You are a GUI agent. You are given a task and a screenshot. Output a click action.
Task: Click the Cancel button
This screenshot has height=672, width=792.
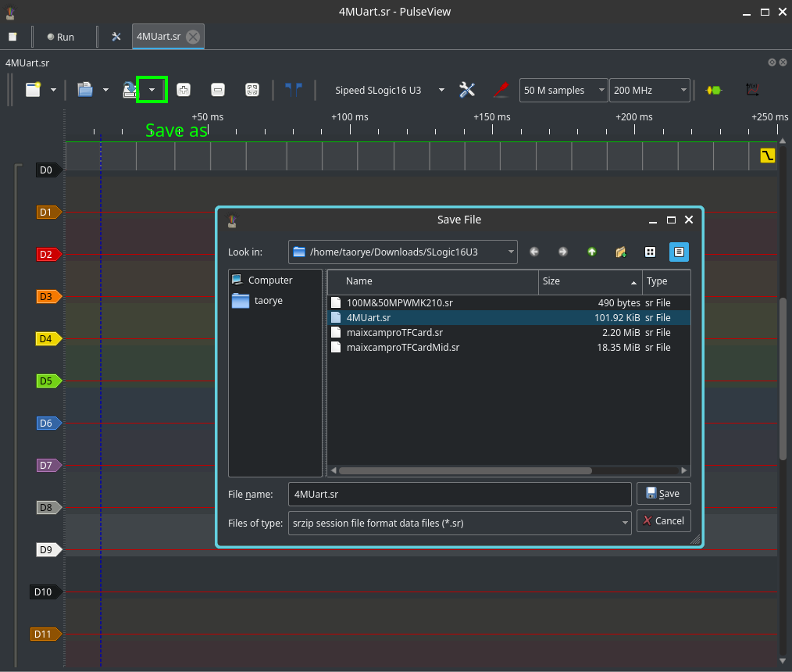[663, 520]
